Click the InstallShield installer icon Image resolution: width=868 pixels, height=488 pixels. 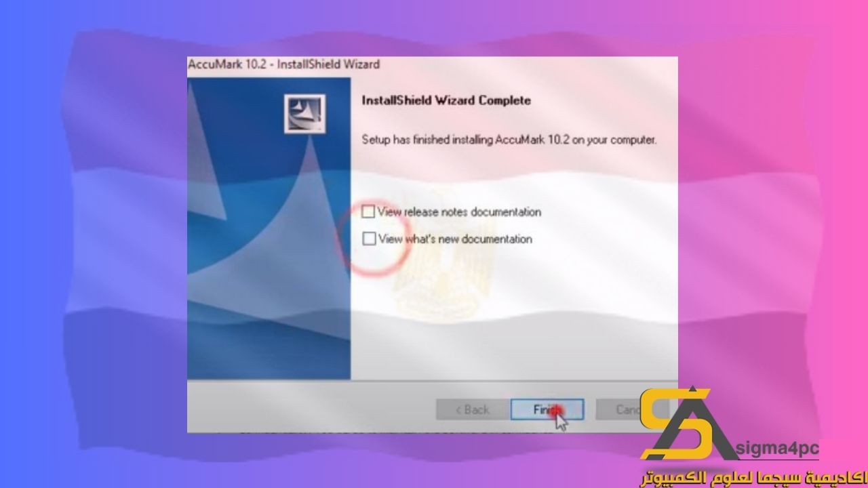pyautogui.click(x=304, y=114)
